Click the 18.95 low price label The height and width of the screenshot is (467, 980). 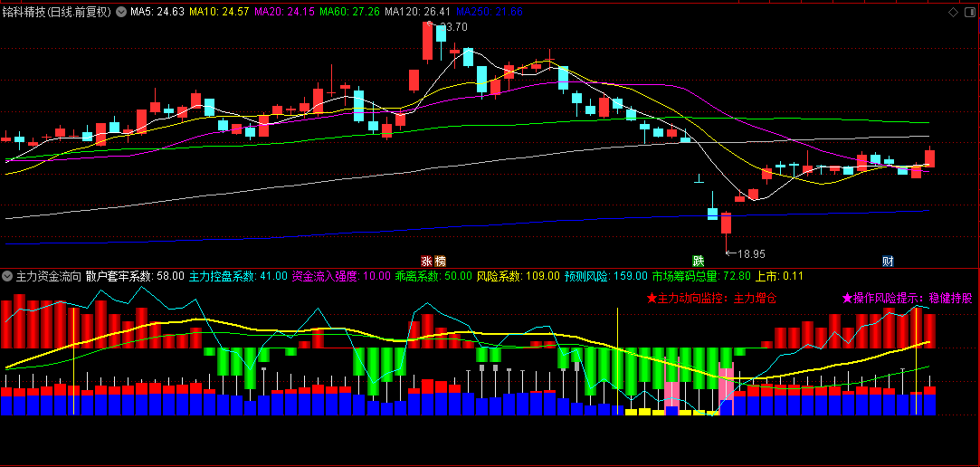(751, 253)
